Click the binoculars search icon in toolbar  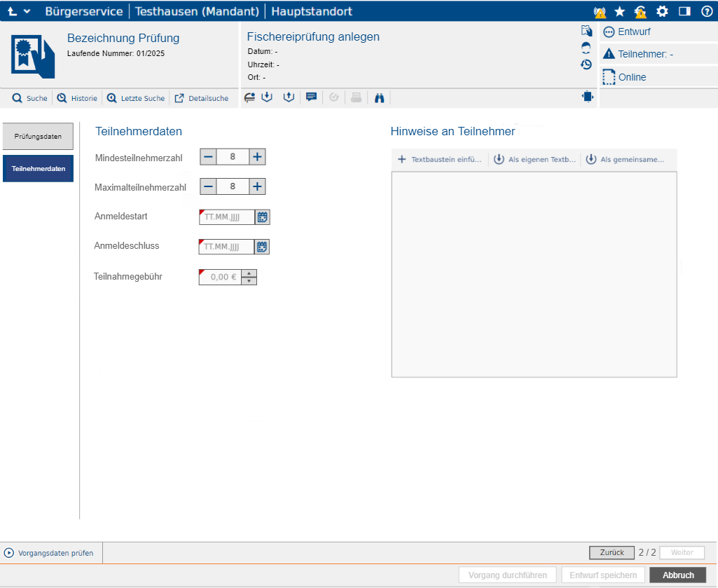click(x=380, y=98)
